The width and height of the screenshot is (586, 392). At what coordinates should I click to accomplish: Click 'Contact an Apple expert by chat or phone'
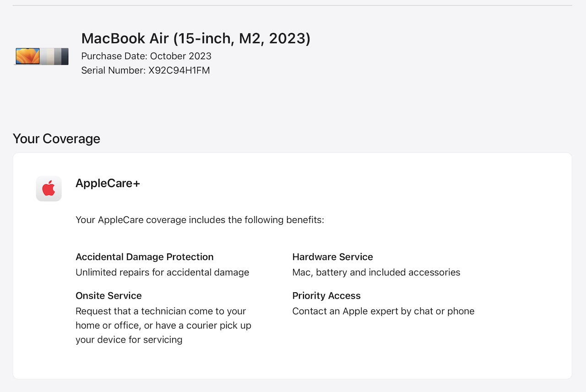[x=384, y=311]
